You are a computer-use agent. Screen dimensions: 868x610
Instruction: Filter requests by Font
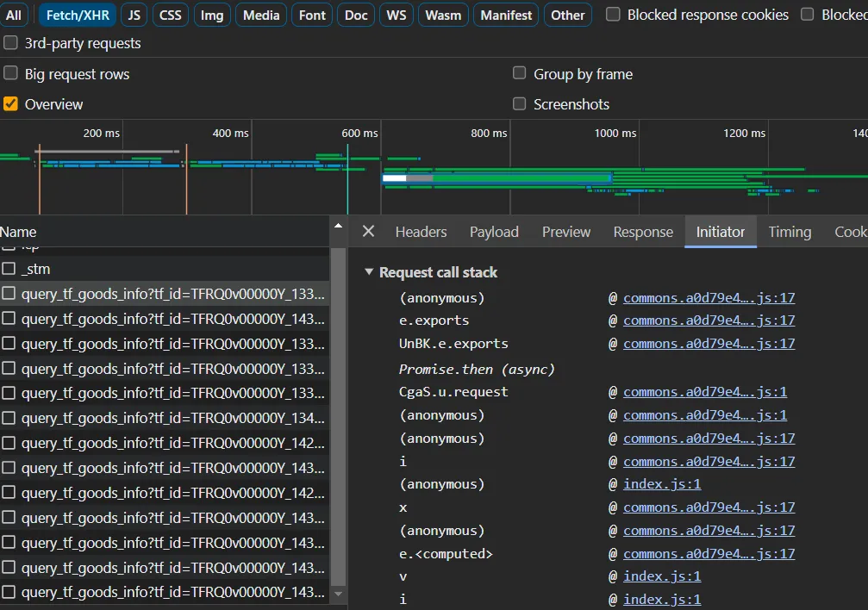pos(312,15)
